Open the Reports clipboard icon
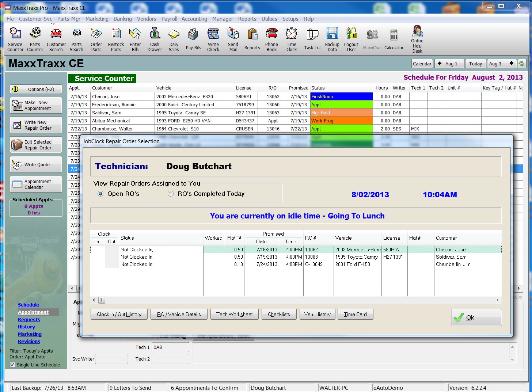532x392 pixels. [252, 39]
